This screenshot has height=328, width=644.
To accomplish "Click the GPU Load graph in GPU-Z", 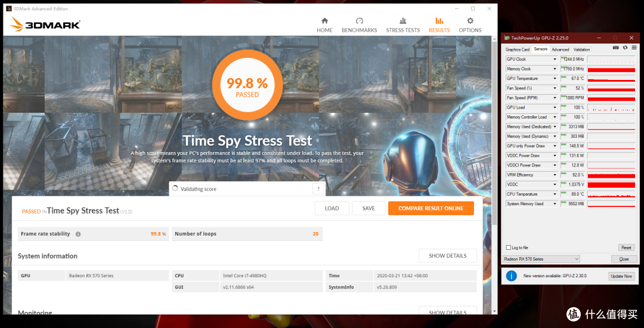I will tap(612, 107).
